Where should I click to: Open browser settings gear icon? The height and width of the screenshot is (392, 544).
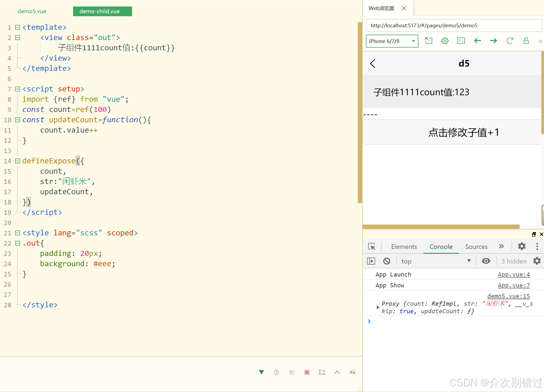(445, 41)
